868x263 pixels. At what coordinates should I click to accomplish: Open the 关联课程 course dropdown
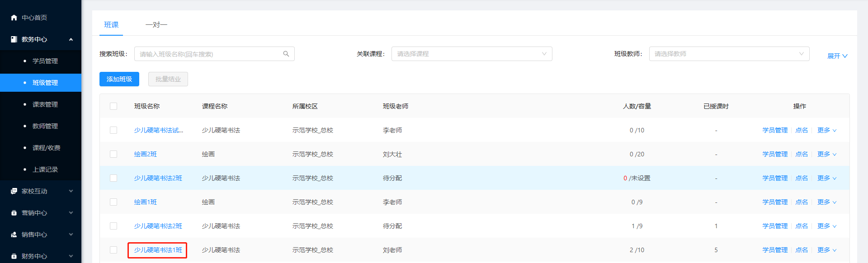coord(472,54)
